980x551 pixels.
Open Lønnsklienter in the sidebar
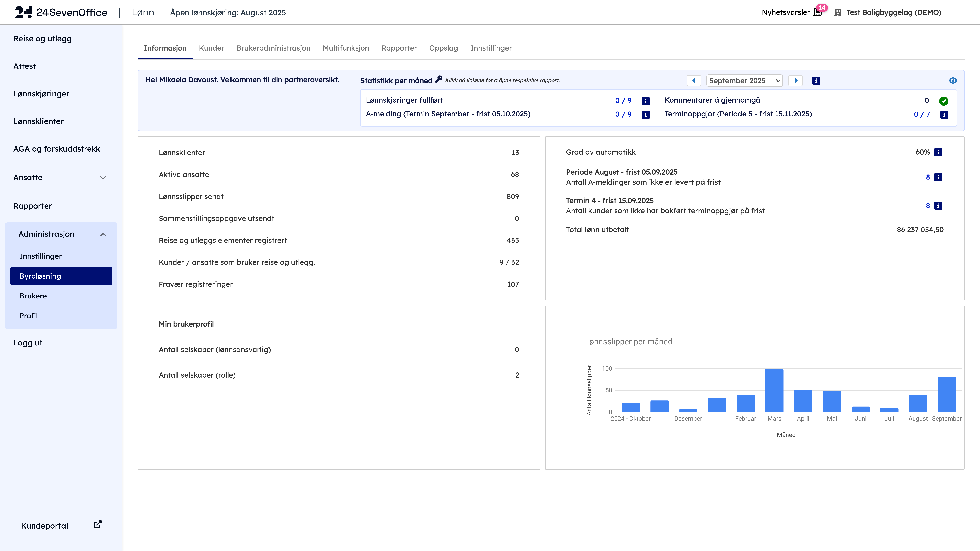(38, 121)
